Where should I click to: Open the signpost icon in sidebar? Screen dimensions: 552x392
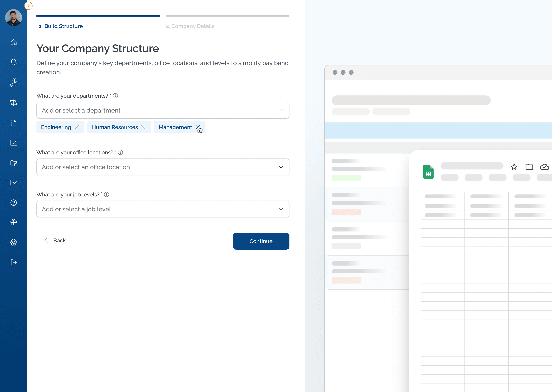coord(14,103)
